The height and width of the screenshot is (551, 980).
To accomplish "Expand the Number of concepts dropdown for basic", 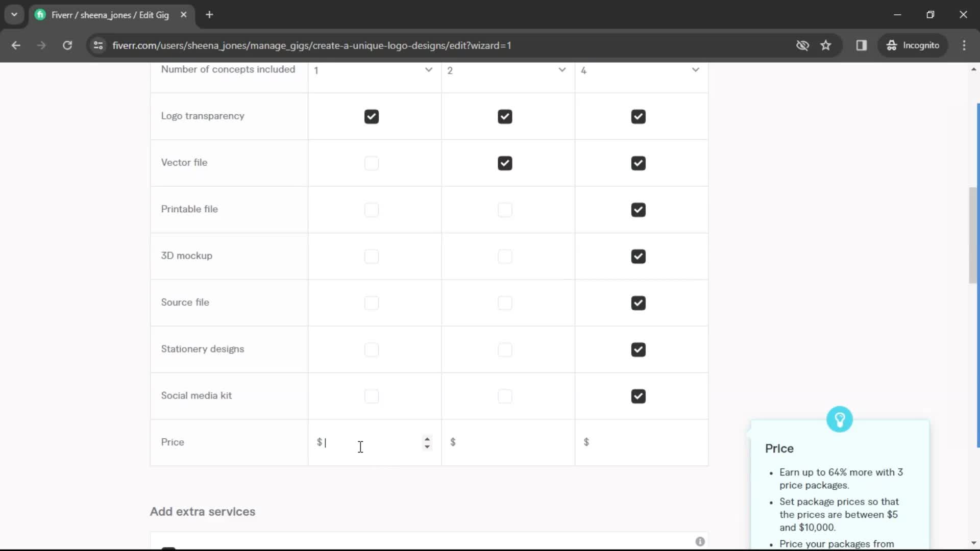I will pyautogui.click(x=428, y=70).
